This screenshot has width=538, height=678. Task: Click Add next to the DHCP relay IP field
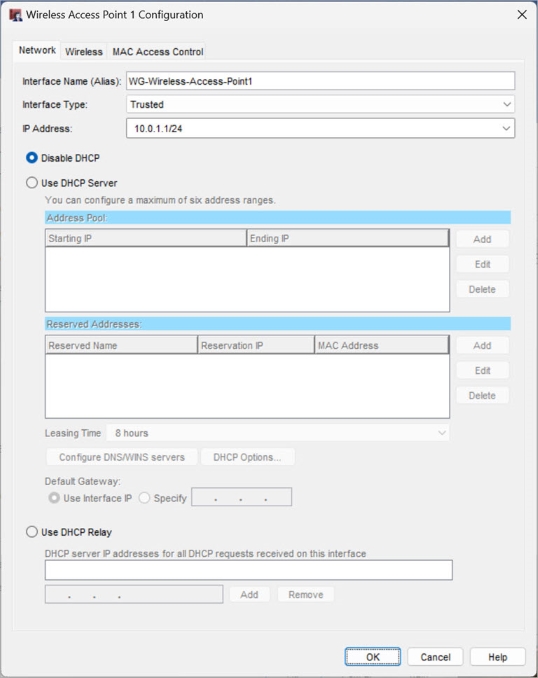[x=250, y=595]
